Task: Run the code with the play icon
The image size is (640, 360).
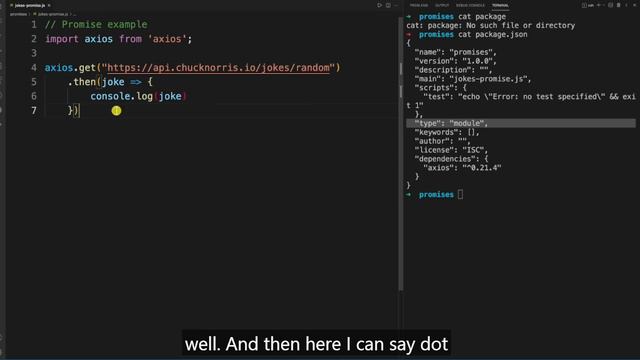Action: pyautogui.click(x=379, y=5)
